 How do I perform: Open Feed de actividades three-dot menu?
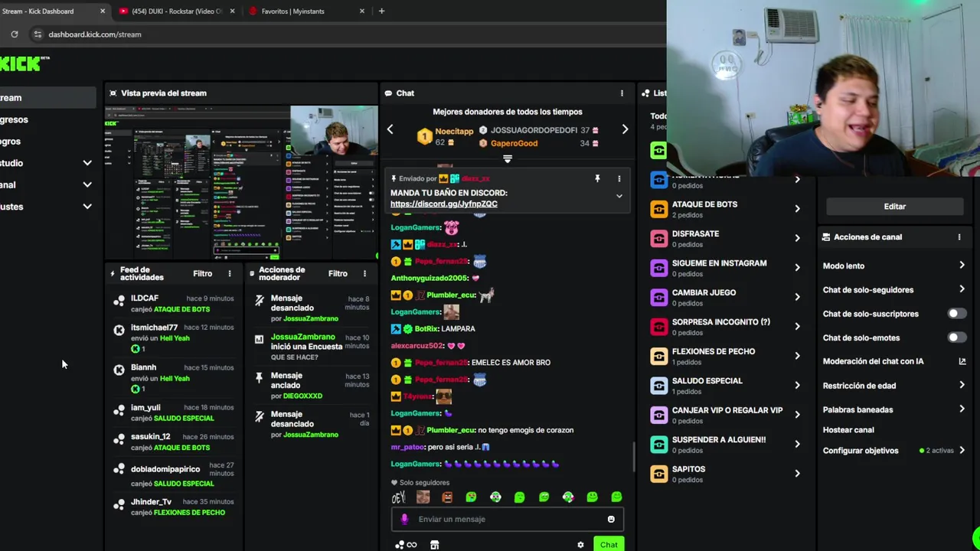point(229,273)
